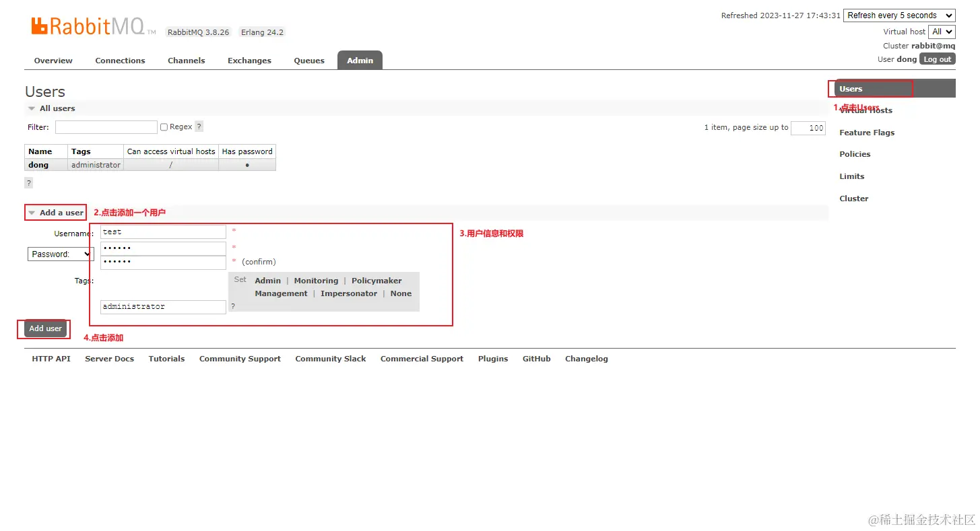Focus the page size input field
The image size is (980, 531).
coord(808,128)
